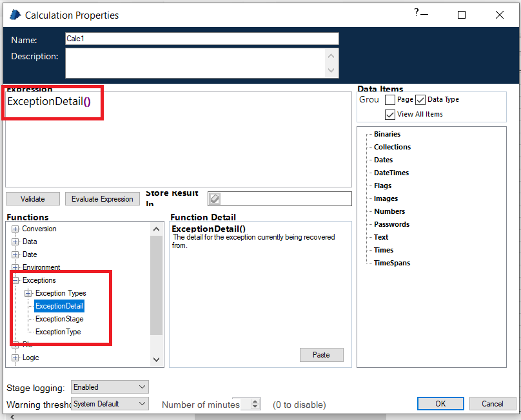The image size is (521, 420).
Task: Select Flags in Data Items tree
Action: [383, 186]
